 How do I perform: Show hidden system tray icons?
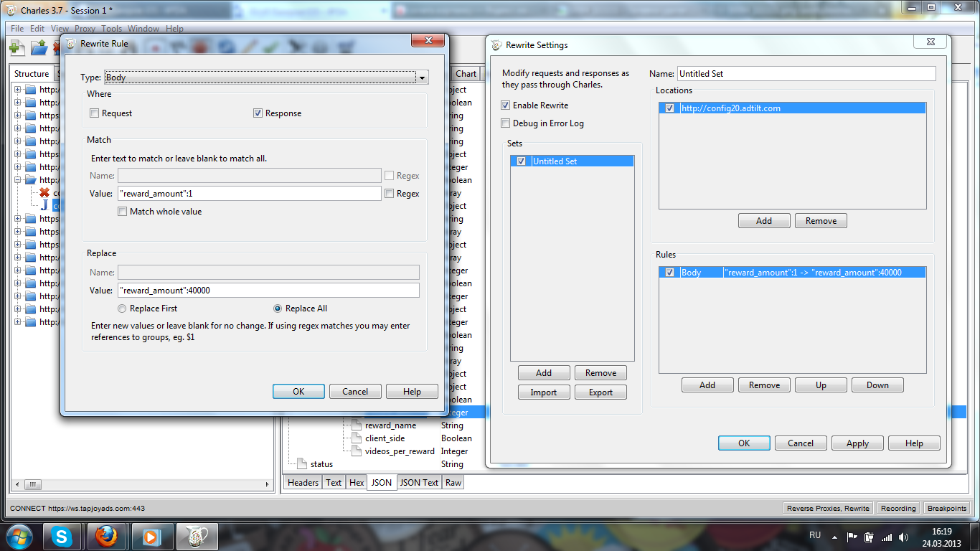pyautogui.click(x=834, y=537)
